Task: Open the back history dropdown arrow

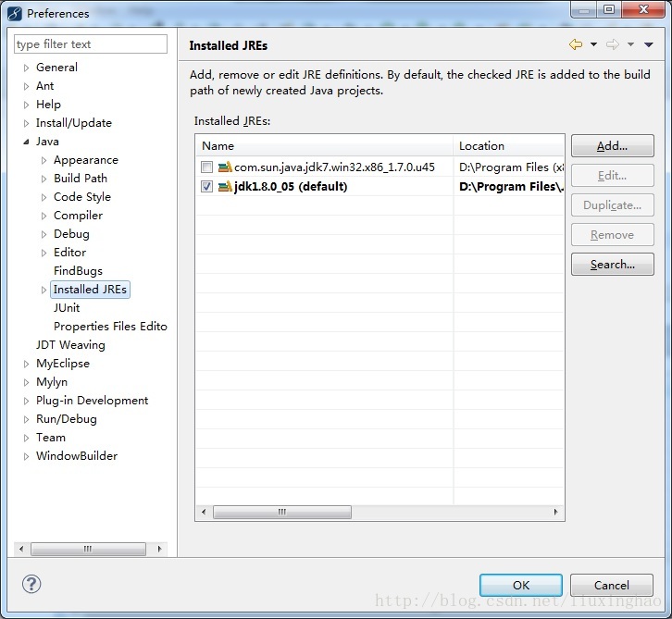Action: click(593, 44)
